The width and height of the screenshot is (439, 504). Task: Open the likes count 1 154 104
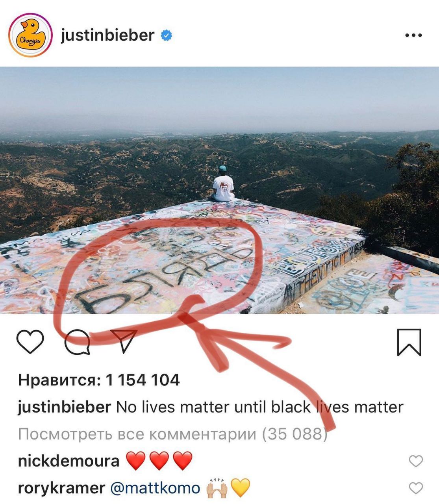(99, 380)
